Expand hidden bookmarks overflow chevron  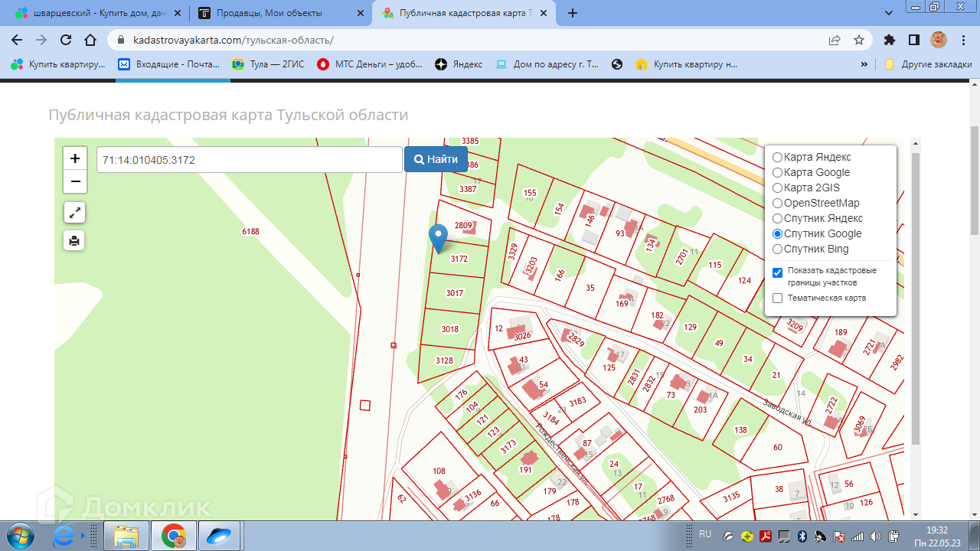tap(864, 65)
